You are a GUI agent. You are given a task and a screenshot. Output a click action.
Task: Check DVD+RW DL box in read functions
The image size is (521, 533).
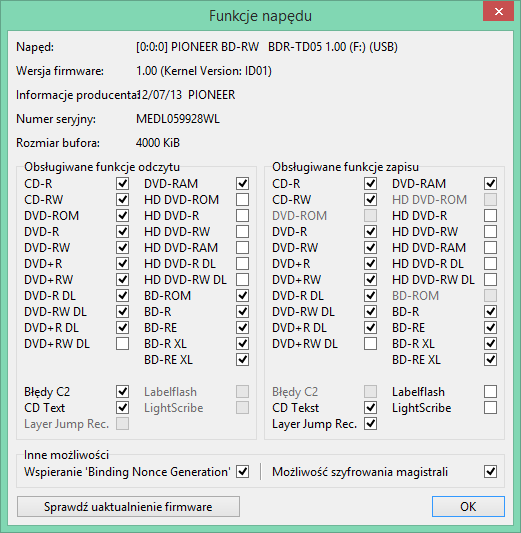[122, 343]
